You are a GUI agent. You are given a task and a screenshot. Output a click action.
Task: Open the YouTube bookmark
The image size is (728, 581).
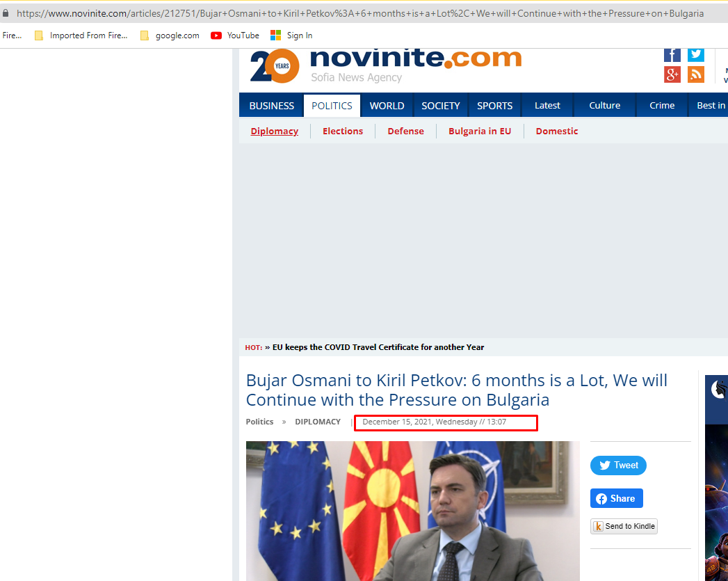(x=235, y=35)
